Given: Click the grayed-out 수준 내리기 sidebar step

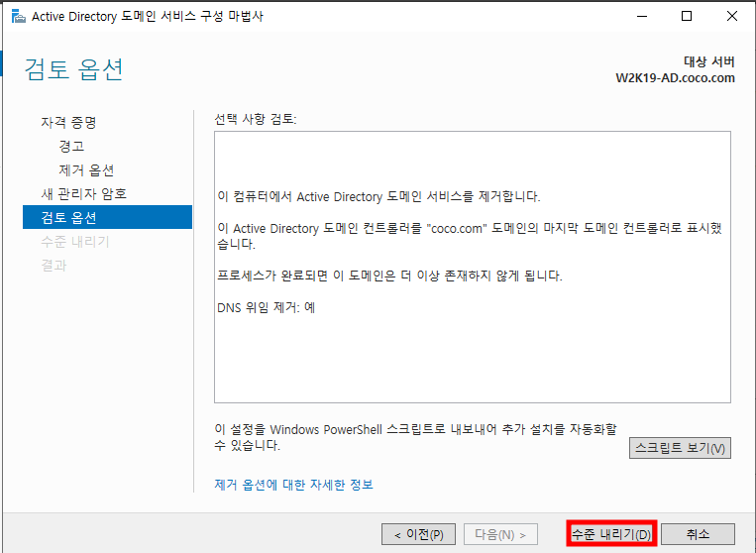Looking at the screenshot, I should tap(75, 241).
